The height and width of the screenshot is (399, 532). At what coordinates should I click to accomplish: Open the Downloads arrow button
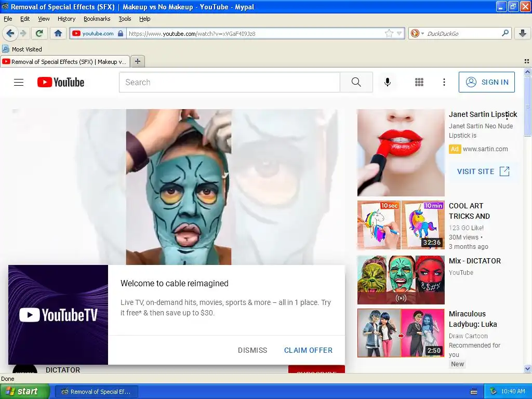[523, 33]
